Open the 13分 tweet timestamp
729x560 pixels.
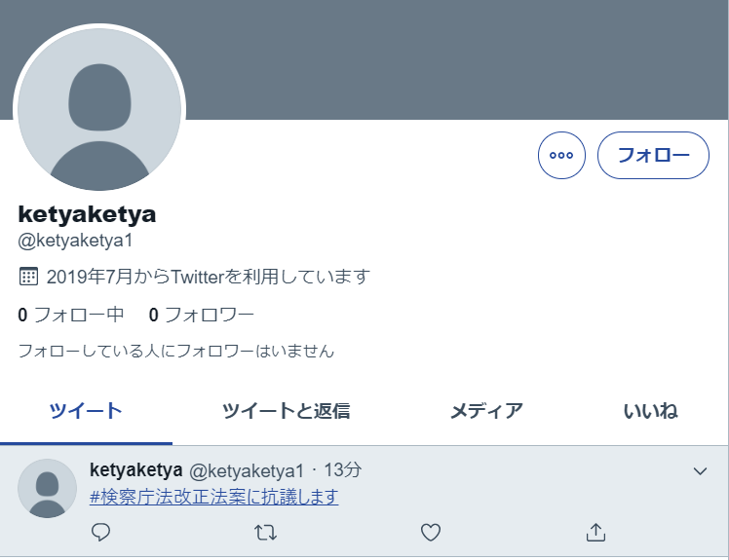(x=342, y=469)
